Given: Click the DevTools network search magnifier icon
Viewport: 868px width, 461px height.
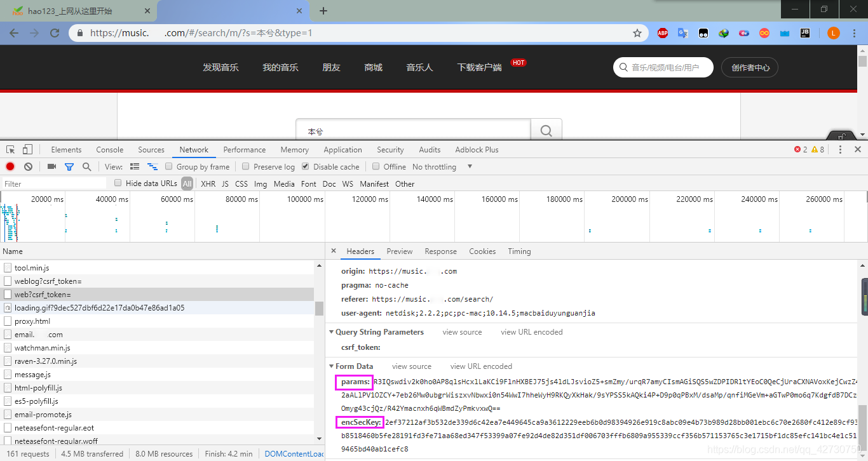Looking at the screenshot, I should pyautogui.click(x=86, y=167).
